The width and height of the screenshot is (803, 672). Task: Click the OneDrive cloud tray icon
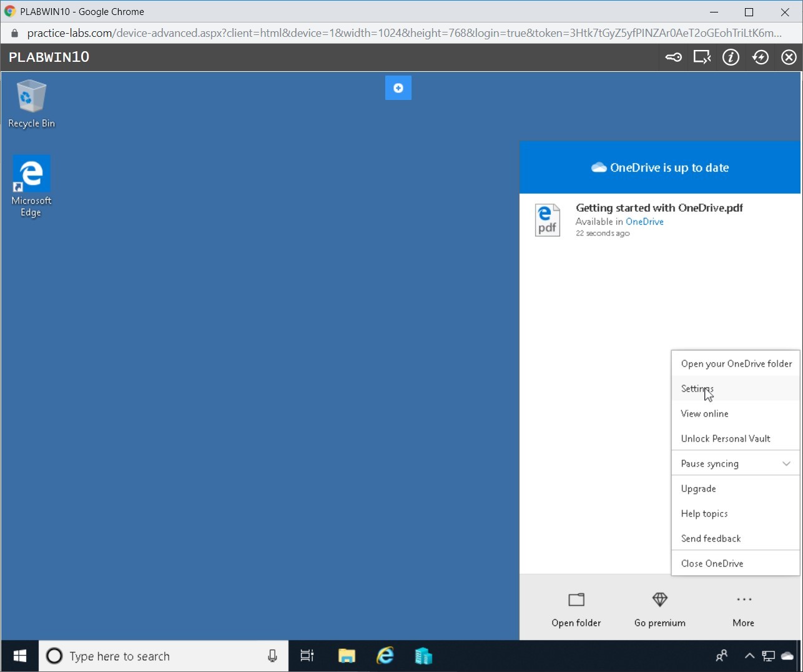[x=787, y=656]
